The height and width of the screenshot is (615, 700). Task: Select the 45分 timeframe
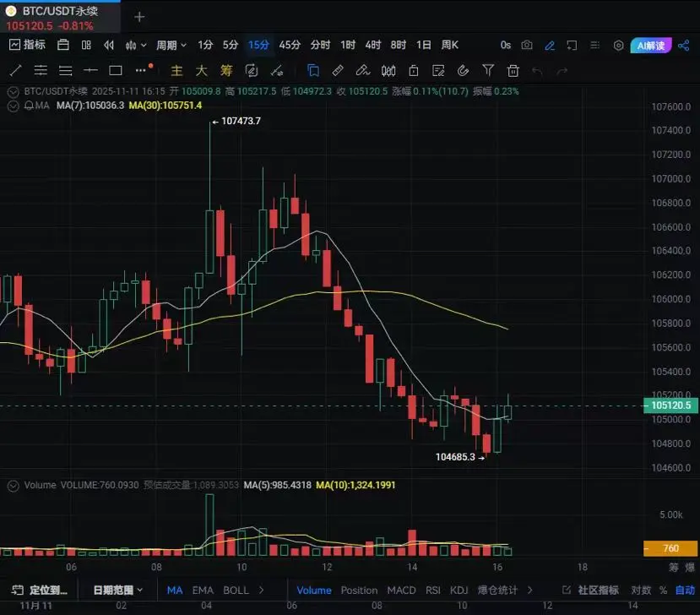[x=290, y=45]
